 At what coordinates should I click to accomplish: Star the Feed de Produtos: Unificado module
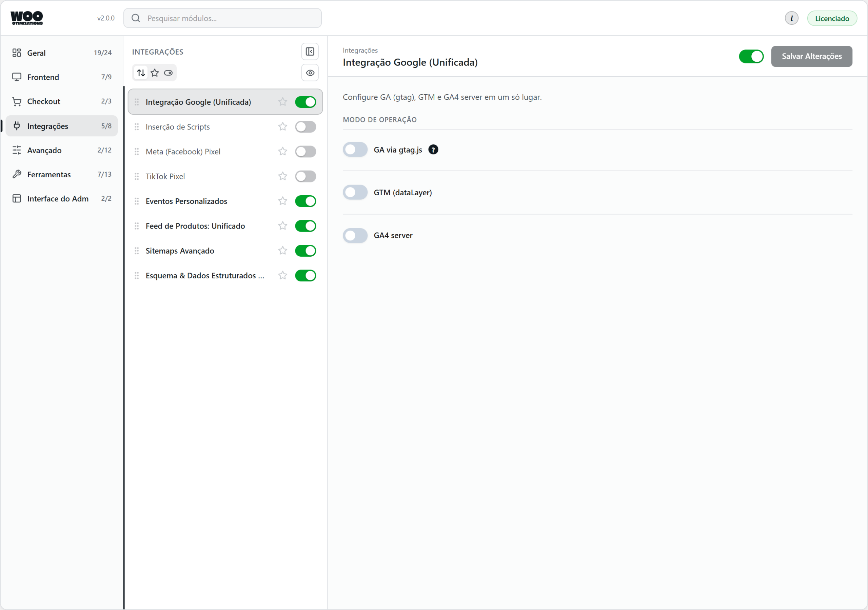pyautogui.click(x=282, y=226)
